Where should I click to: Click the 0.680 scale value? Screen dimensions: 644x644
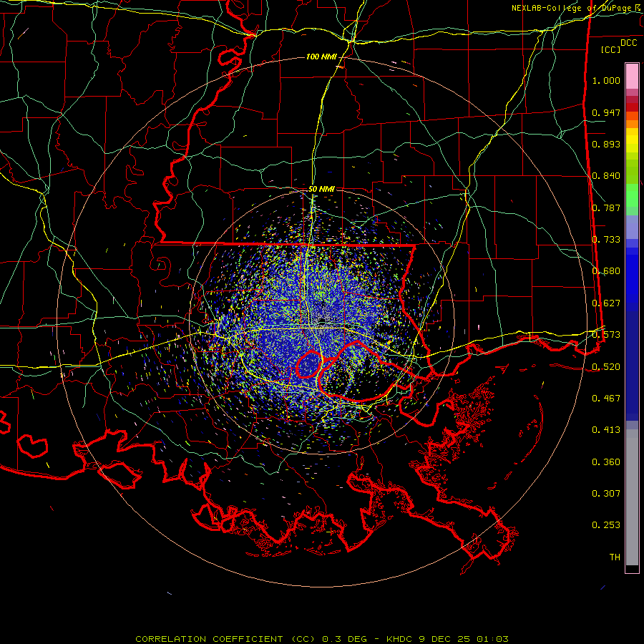[606, 271]
